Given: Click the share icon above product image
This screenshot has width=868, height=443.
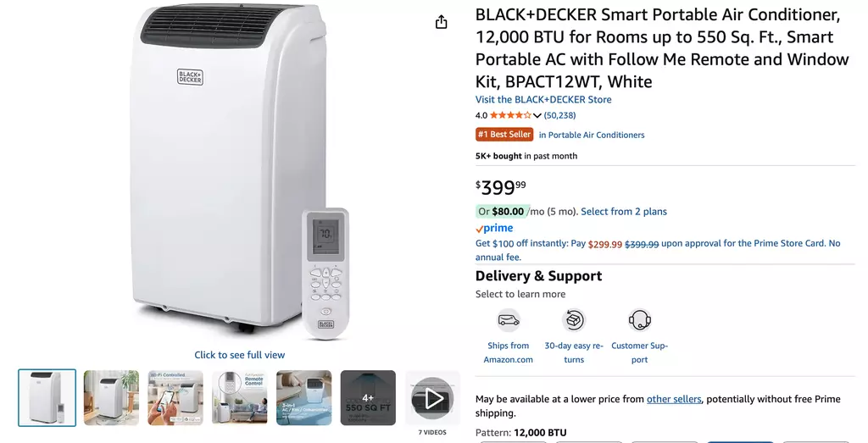Looking at the screenshot, I should tap(441, 22).
